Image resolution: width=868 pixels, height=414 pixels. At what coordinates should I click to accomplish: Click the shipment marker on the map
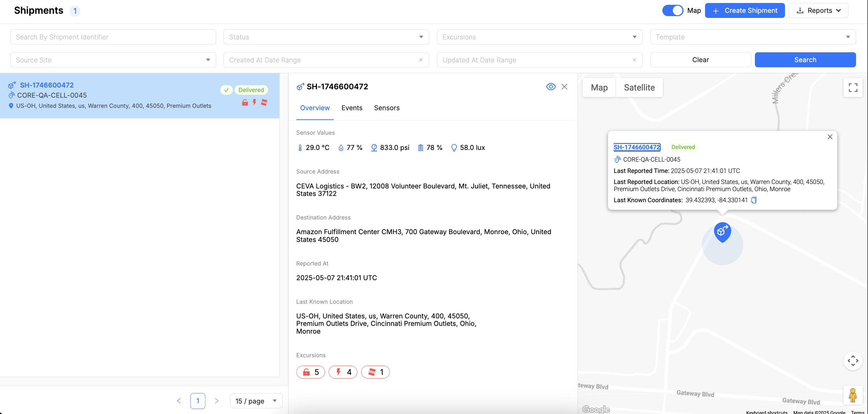coord(722,232)
